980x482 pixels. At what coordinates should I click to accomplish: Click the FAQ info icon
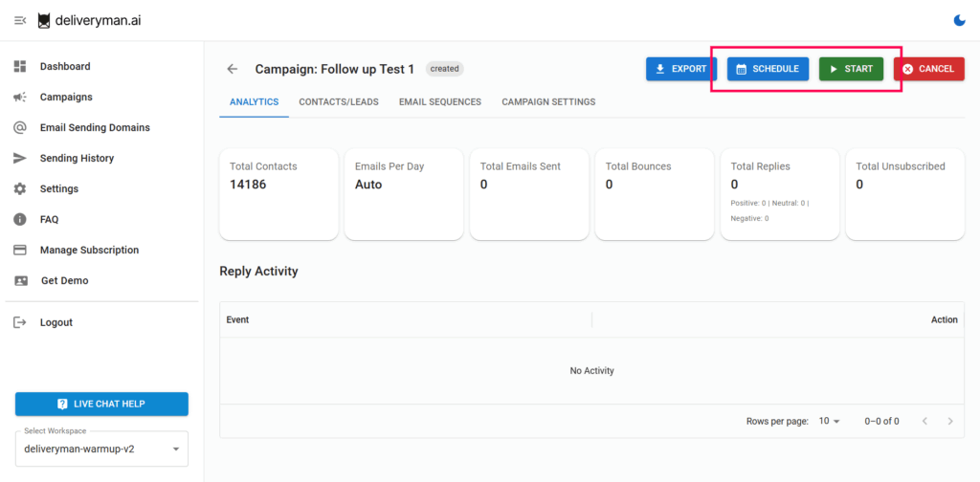click(19, 219)
